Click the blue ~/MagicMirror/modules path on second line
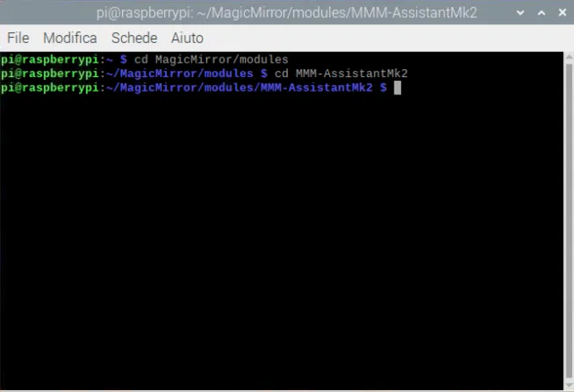This screenshot has height=392, width=574. click(179, 73)
